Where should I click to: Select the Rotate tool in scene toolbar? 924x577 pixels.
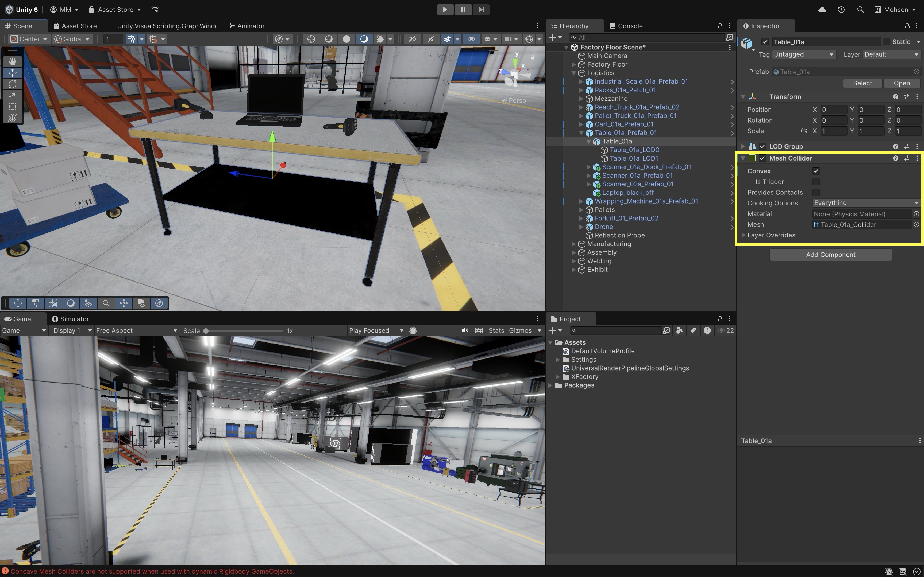[x=12, y=84]
